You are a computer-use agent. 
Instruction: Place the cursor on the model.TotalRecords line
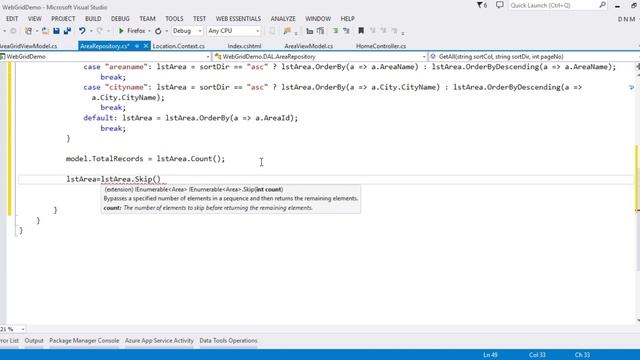[145, 159]
